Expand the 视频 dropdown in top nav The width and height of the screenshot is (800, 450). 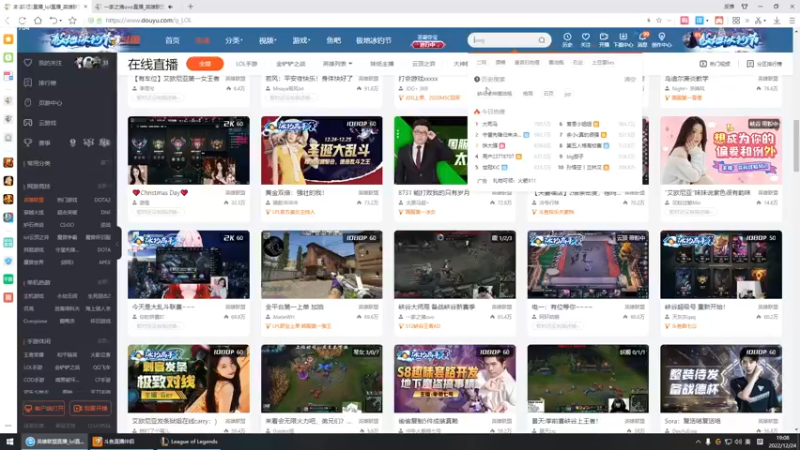(x=267, y=40)
